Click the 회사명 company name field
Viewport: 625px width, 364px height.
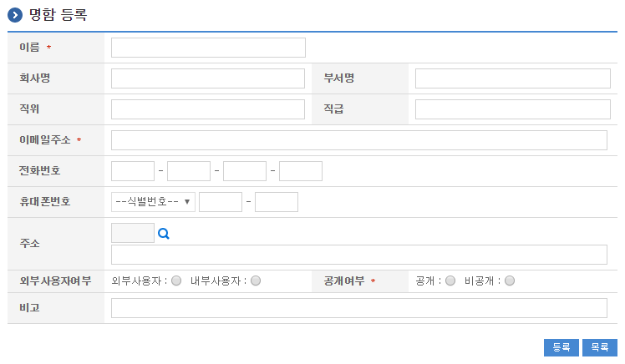pos(208,78)
